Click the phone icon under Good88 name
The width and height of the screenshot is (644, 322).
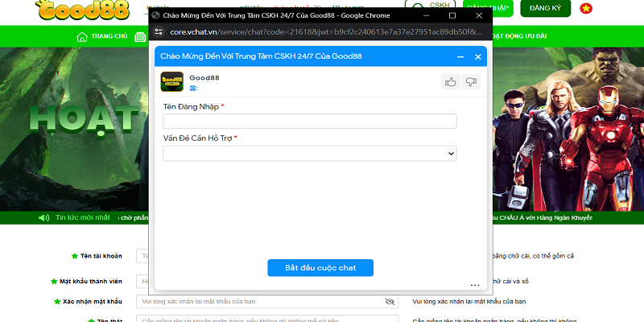pyautogui.click(x=193, y=88)
